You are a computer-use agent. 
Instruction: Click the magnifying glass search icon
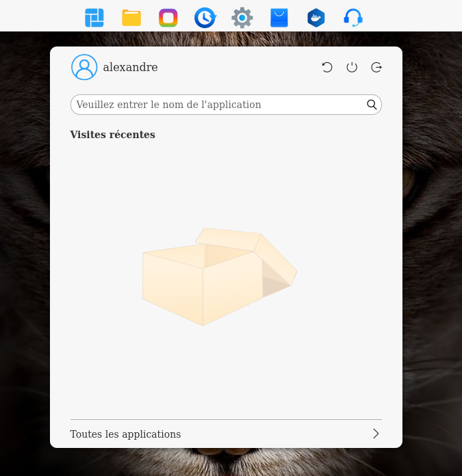click(x=372, y=105)
